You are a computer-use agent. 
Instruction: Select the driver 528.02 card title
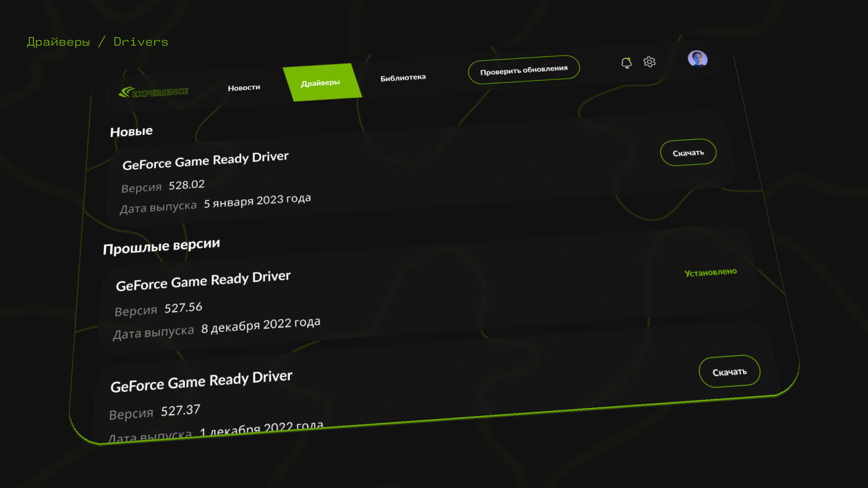coord(205,161)
